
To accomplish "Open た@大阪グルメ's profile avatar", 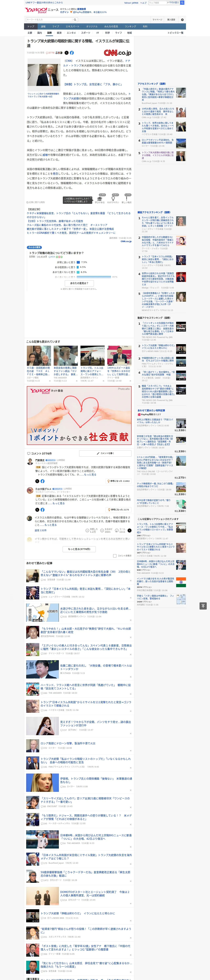I will click(30, 490).
